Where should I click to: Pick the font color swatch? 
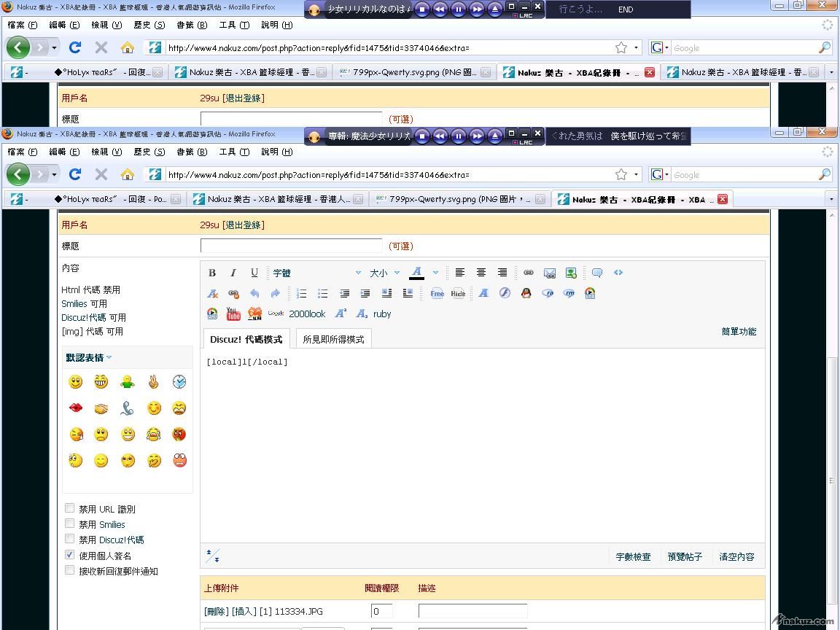click(416, 273)
